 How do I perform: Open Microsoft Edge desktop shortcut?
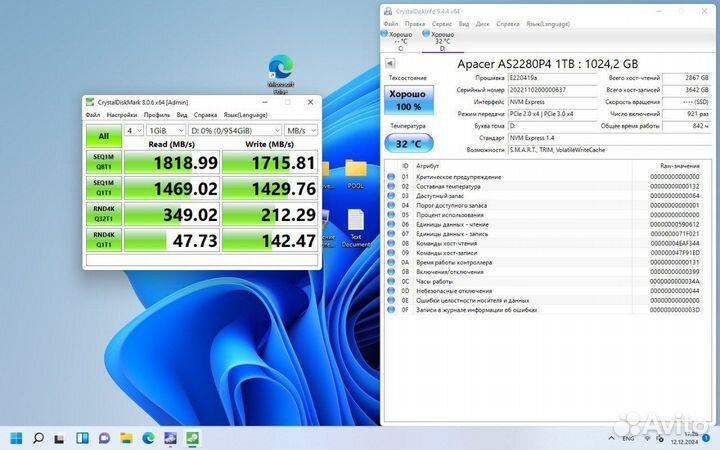tap(281, 73)
